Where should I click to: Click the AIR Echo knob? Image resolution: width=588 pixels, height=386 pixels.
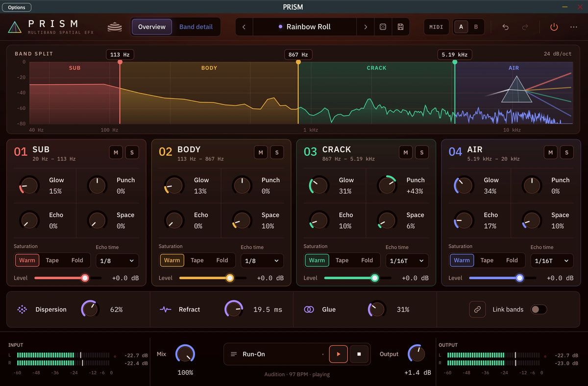click(464, 220)
